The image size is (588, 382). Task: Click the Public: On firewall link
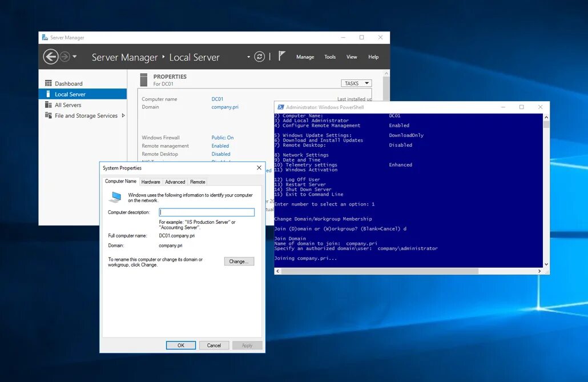coord(223,138)
